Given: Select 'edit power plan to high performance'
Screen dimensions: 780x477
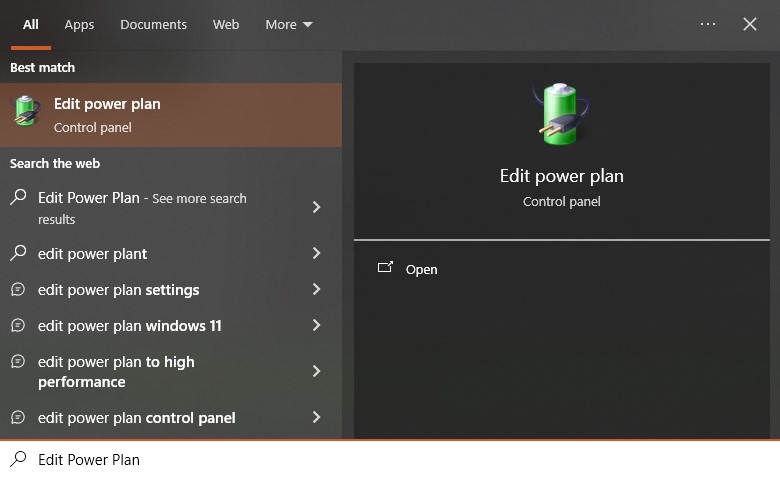Looking at the screenshot, I should [x=171, y=372].
